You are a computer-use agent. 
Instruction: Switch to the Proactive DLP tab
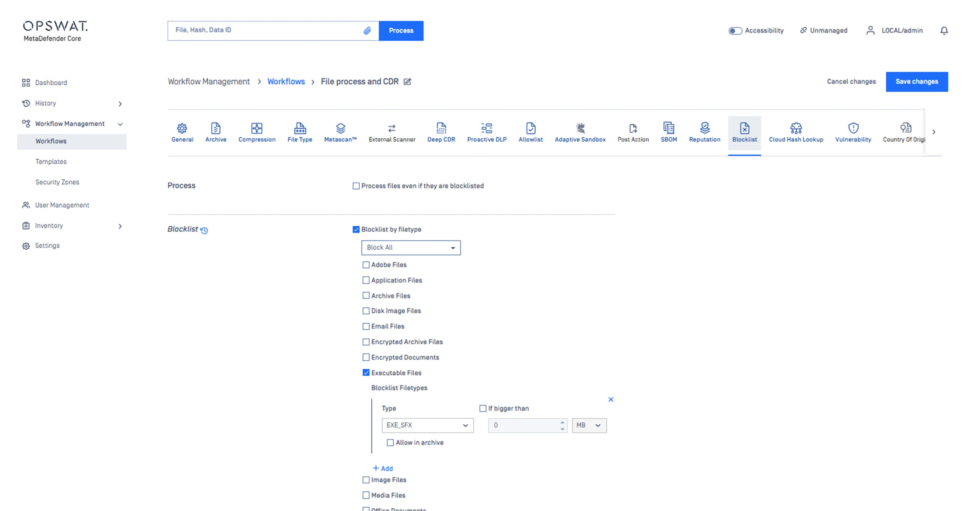click(487, 132)
